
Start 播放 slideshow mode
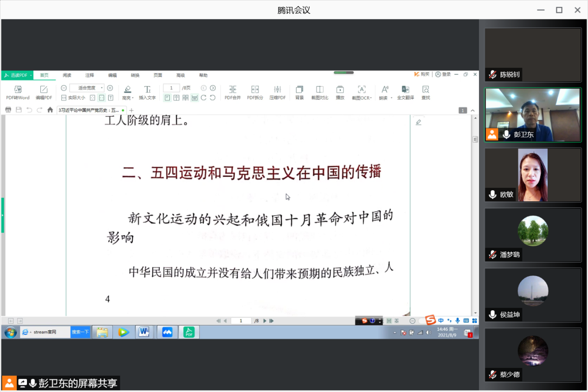point(340,90)
